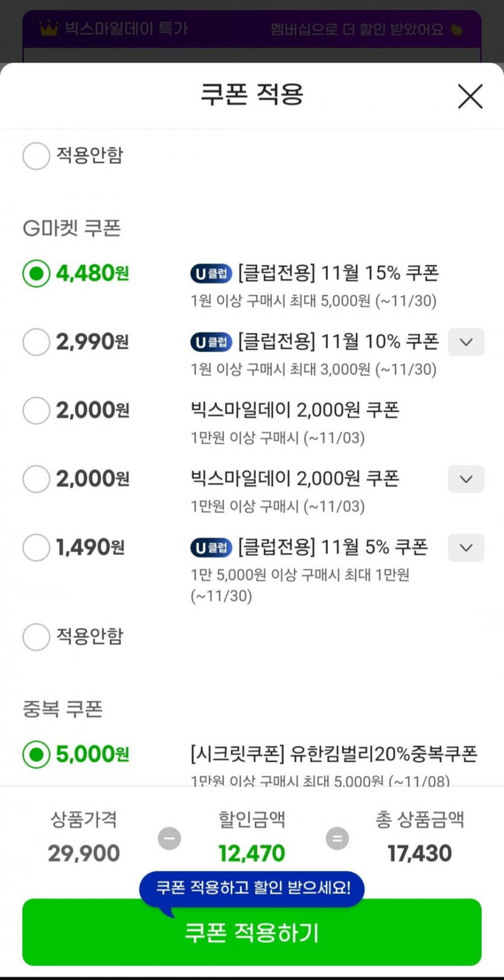
Task: Tap the minus icon beside 상품가격
Action: [169, 838]
